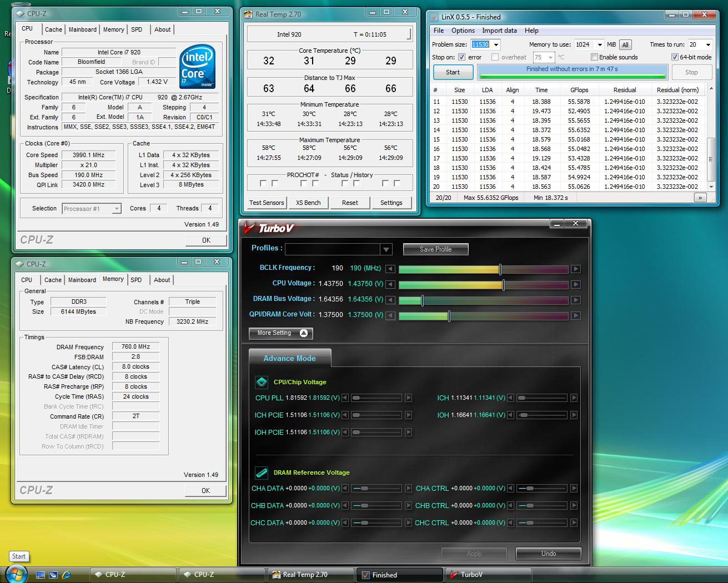Launch Internet Explorer from quick launch

(x=67, y=575)
